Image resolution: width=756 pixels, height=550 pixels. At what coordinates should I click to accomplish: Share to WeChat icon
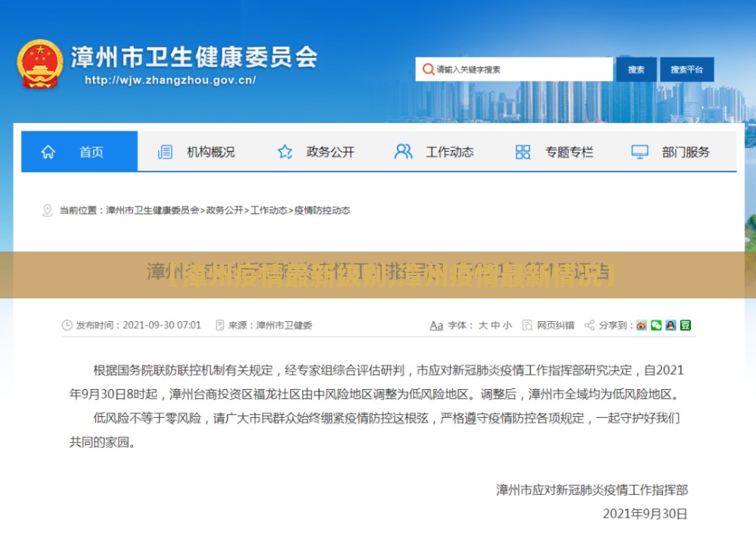coord(656,325)
